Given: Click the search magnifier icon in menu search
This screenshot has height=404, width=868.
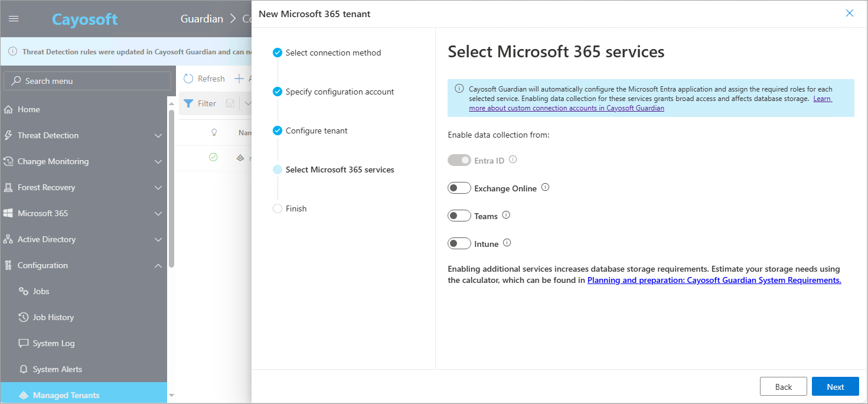Looking at the screenshot, I should [16, 81].
